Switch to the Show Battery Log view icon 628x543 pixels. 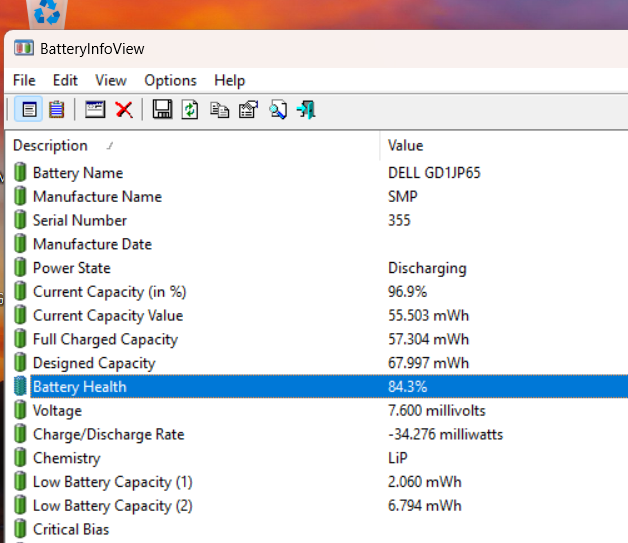pyautogui.click(x=56, y=109)
